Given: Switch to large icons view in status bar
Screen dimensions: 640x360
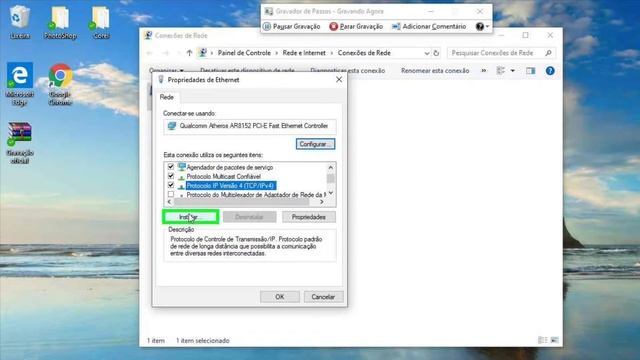Looking at the screenshot, I should (554, 340).
